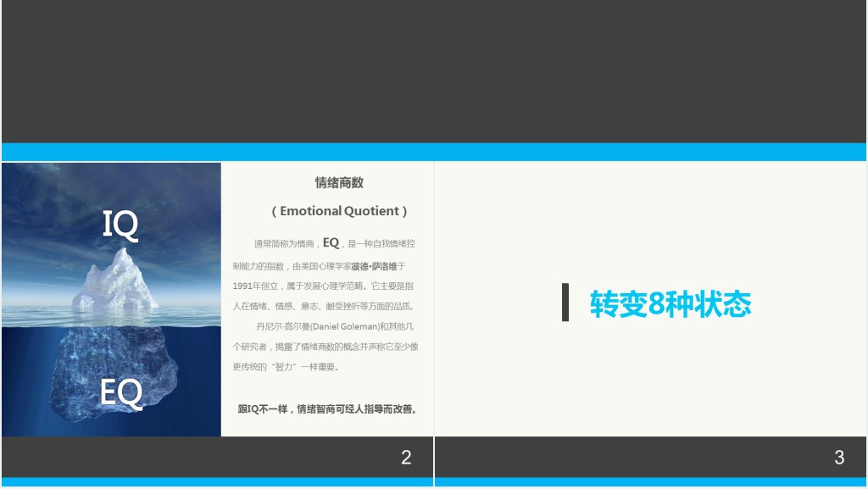
Task: Select the bold line starting 跟IQ不一样
Action: pos(327,408)
